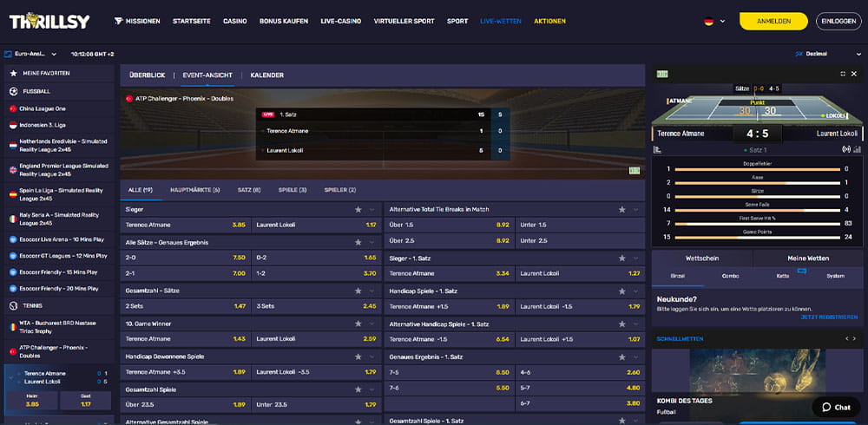868x425 pixels.
Task: Collapse Alternative Total Tie Breaks market
Action: coord(635,210)
